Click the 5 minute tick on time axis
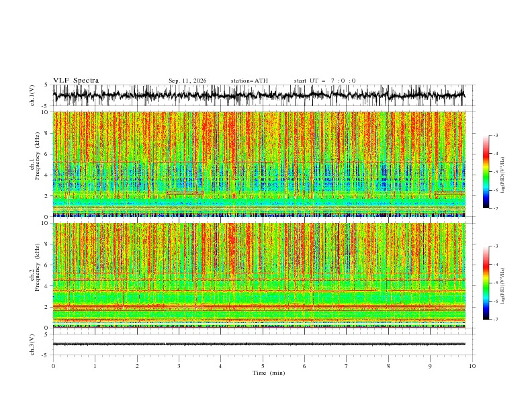532x411 pixels. point(263,366)
